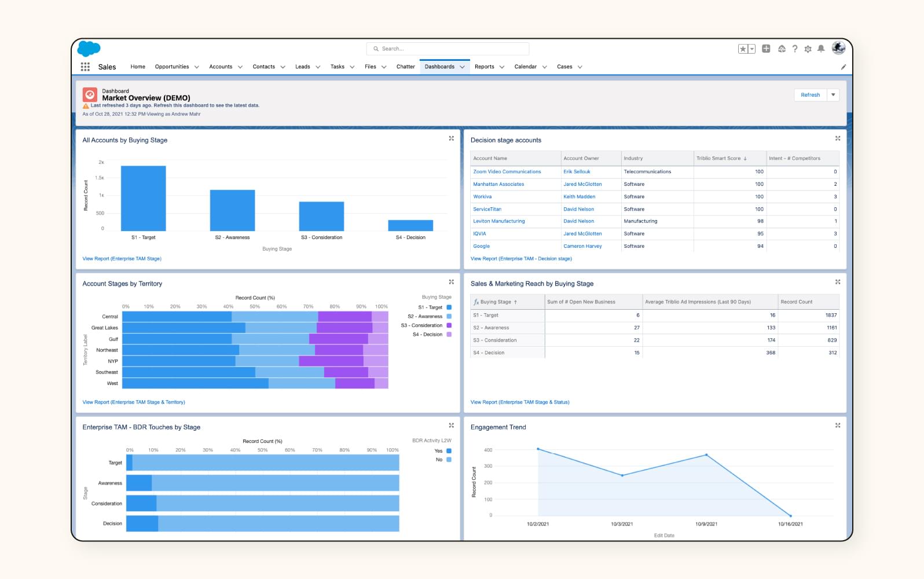Expand the Decision stage accounts table
The height and width of the screenshot is (579, 924).
tap(838, 138)
